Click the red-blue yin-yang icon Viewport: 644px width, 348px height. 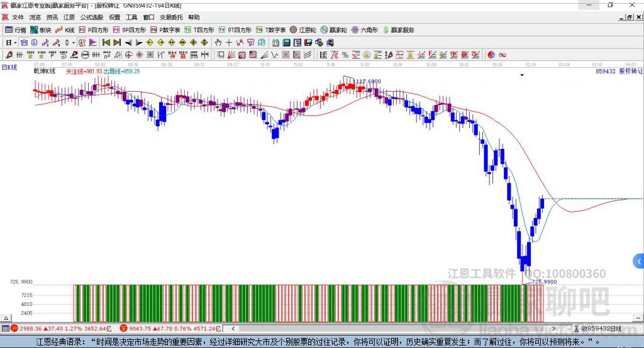(491, 55)
